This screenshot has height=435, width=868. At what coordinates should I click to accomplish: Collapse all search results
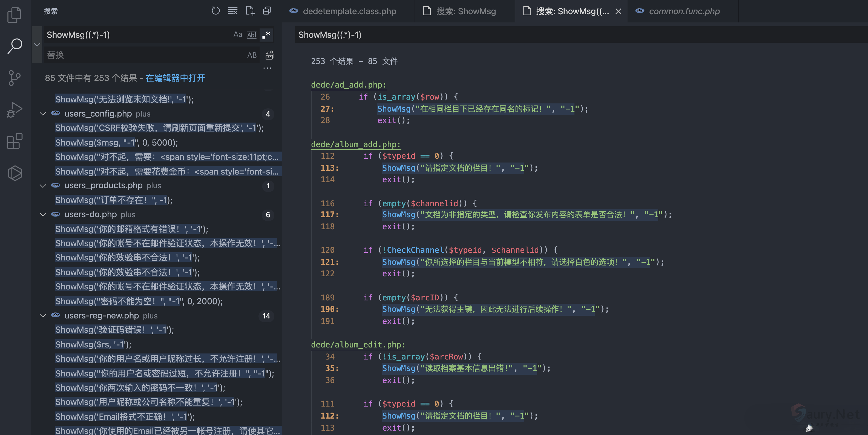[267, 11]
